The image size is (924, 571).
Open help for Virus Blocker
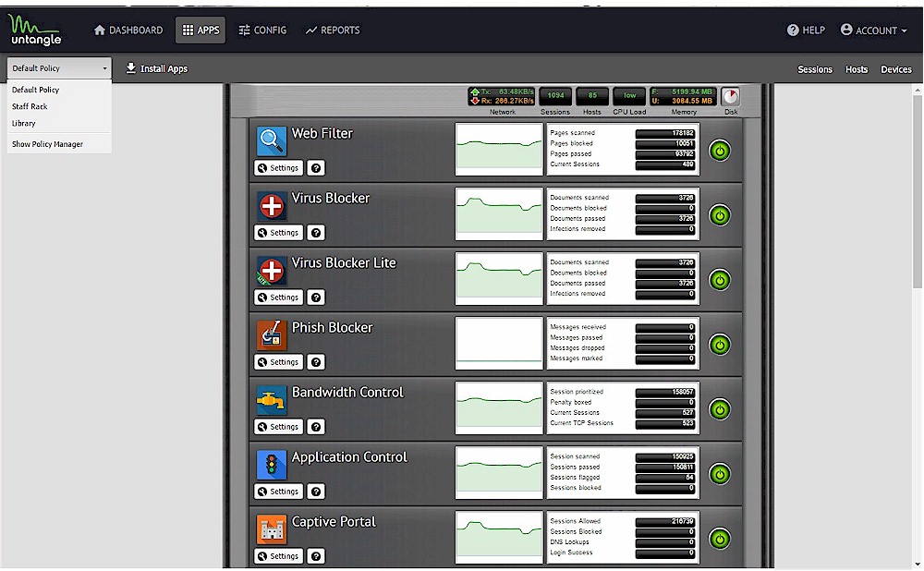click(x=316, y=233)
